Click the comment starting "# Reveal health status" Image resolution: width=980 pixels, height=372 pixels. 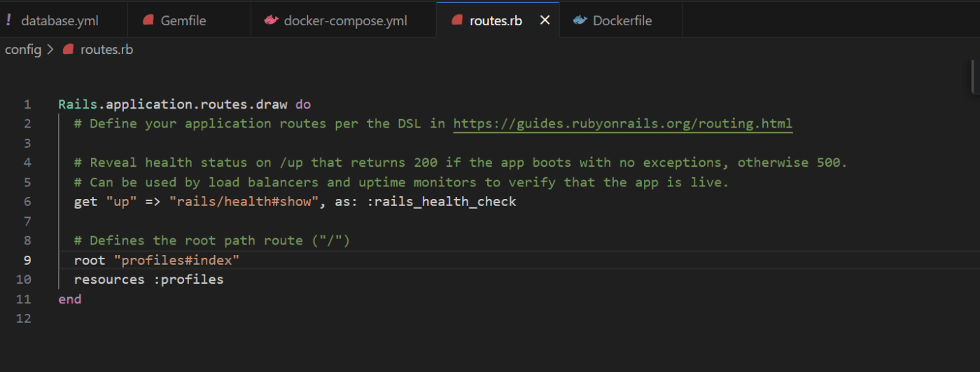click(x=461, y=163)
